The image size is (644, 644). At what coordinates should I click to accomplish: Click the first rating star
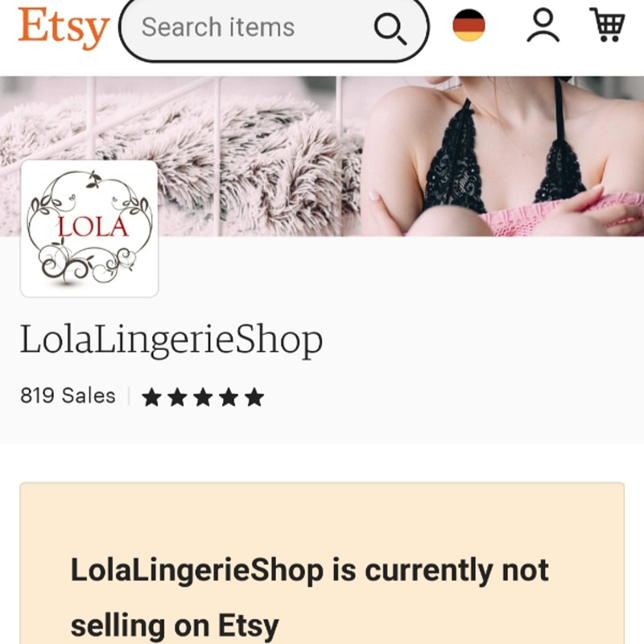151,397
